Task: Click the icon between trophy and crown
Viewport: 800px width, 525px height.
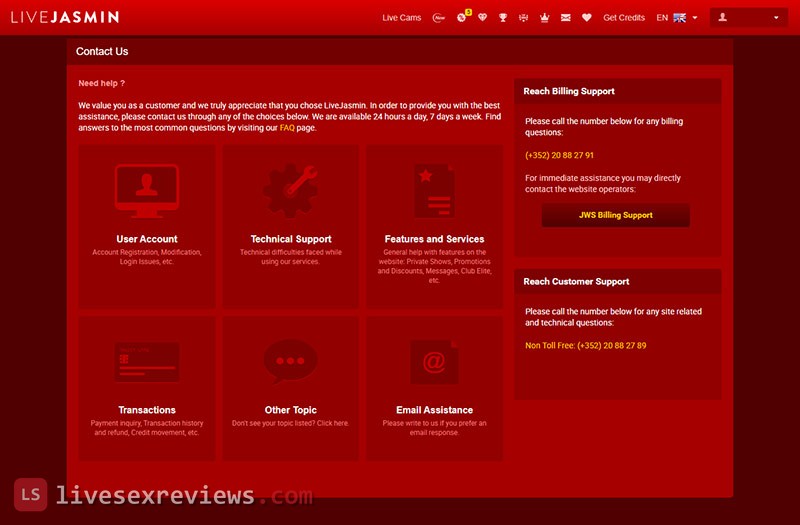Action: [523, 18]
